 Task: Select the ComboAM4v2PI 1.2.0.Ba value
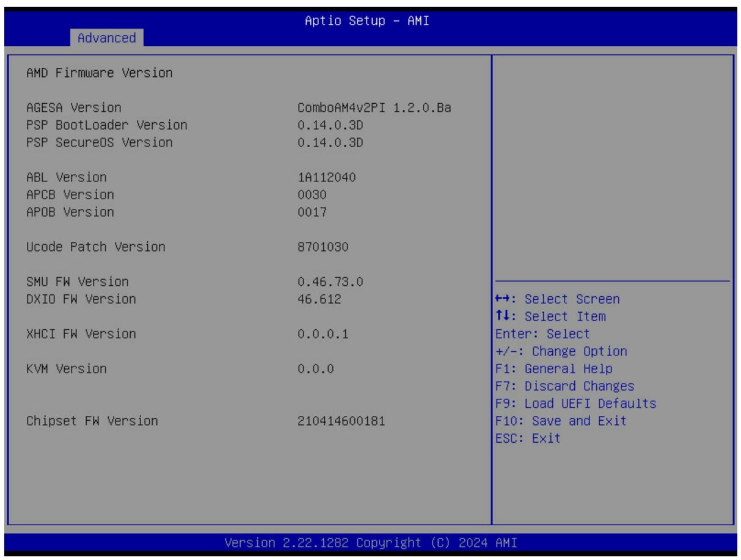coord(374,107)
